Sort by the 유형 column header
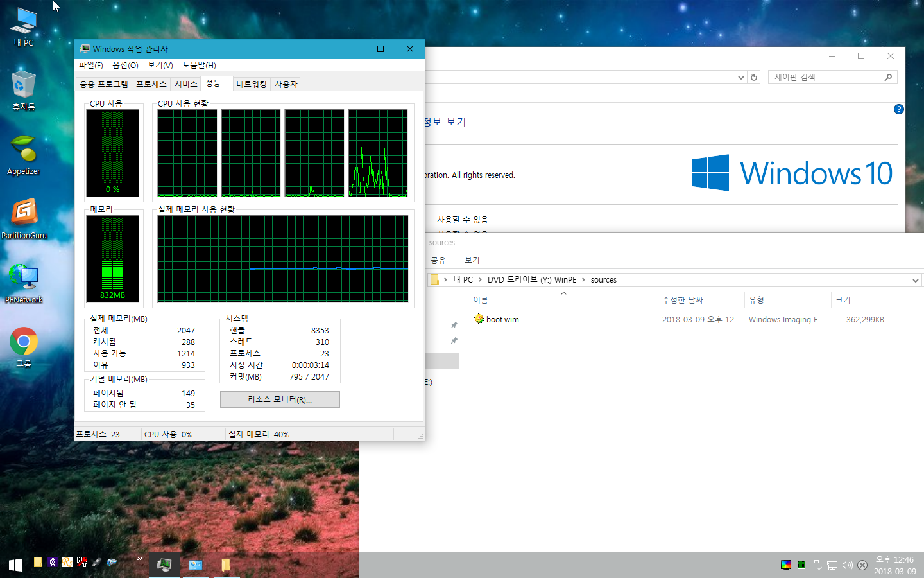The width and height of the screenshot is (924, 578). (787, 300)
